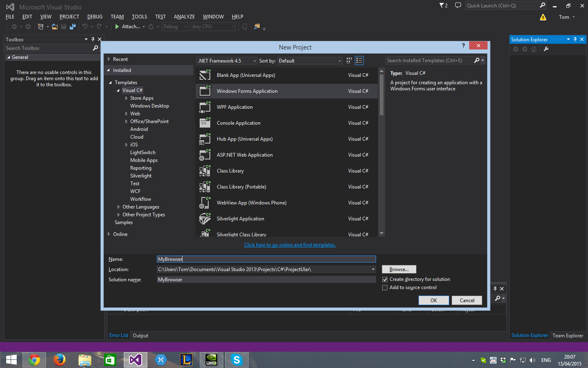588x368 pixels.
Task: Open Google Chrome from the taskbar
Action: 34,360
